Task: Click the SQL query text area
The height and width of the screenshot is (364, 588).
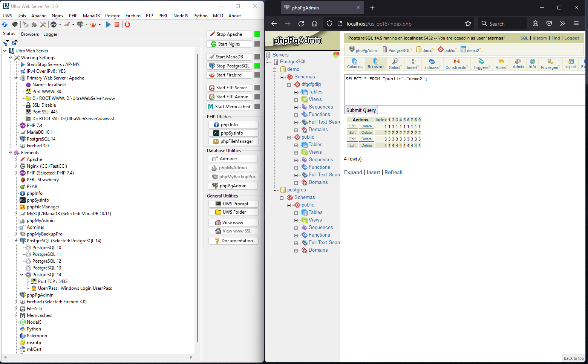Action: point(464,90)
